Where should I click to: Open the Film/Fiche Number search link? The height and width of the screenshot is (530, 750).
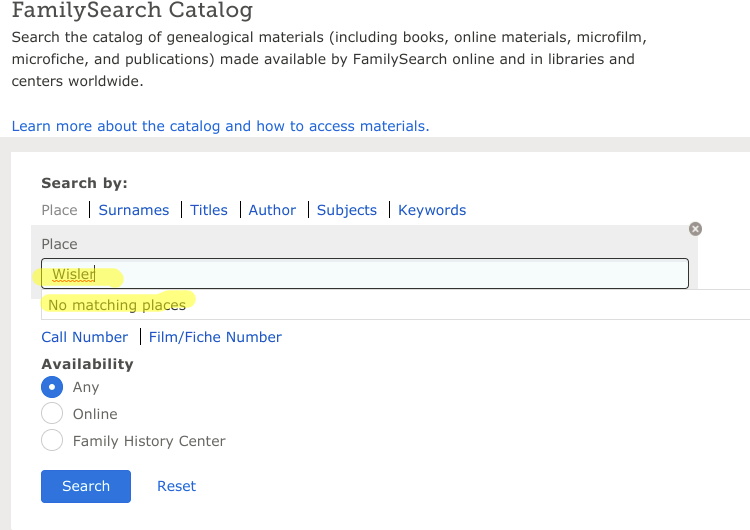point(215,337)
